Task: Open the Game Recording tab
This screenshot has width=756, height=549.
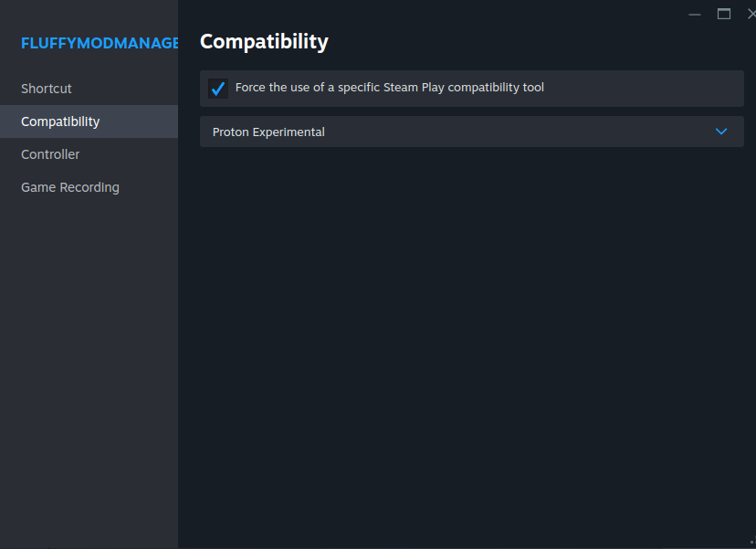Action: coord(70,187)
